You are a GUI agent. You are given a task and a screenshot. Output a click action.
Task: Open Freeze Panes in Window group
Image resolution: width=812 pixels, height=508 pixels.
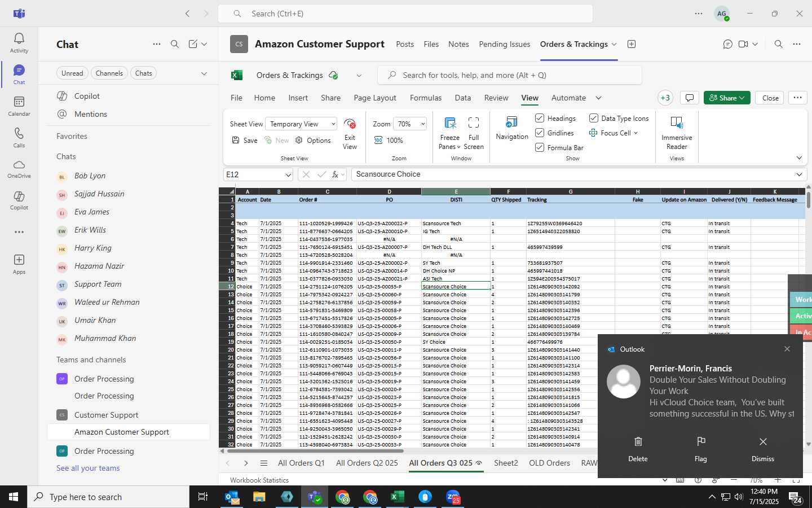click(450, 134)
